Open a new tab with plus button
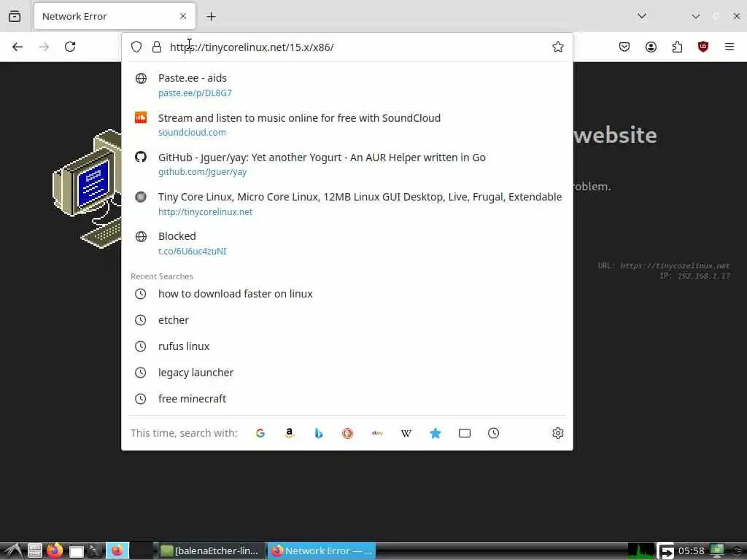 211,17
